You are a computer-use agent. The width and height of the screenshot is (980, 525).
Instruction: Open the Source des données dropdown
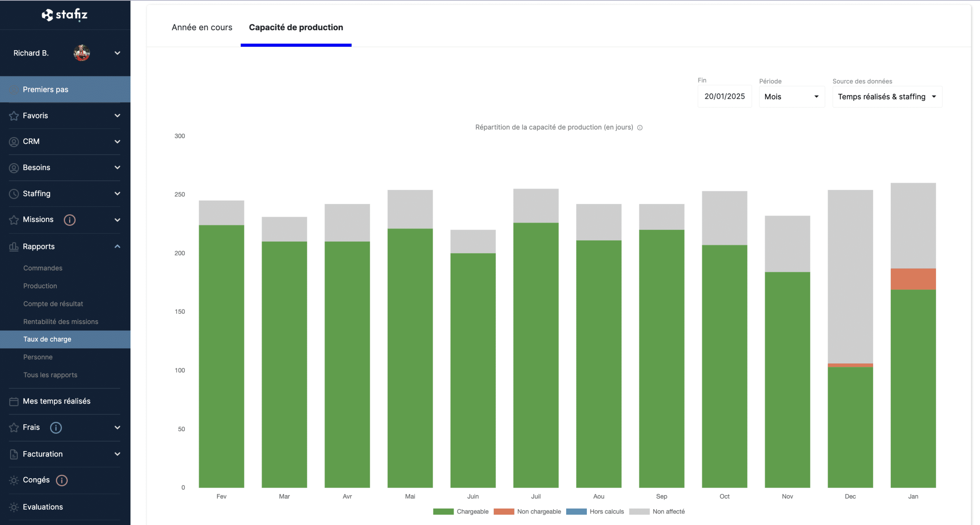(885, 96)
